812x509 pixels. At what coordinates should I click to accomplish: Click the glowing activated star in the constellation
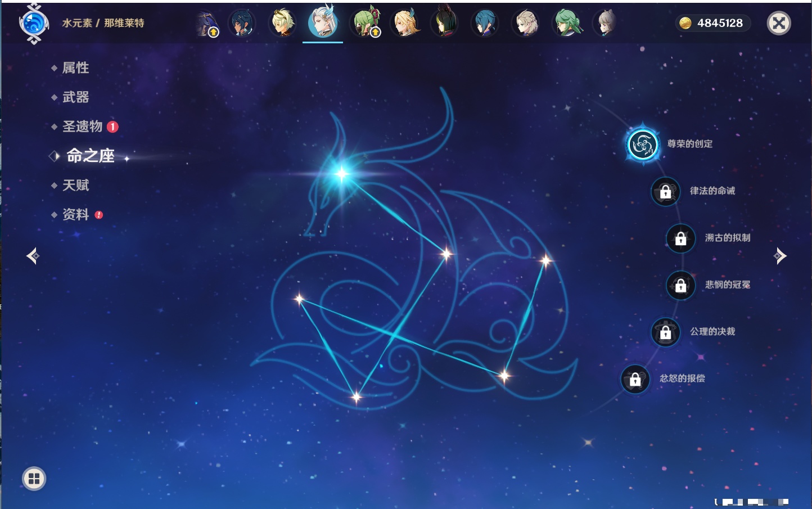tap(341, 173)
